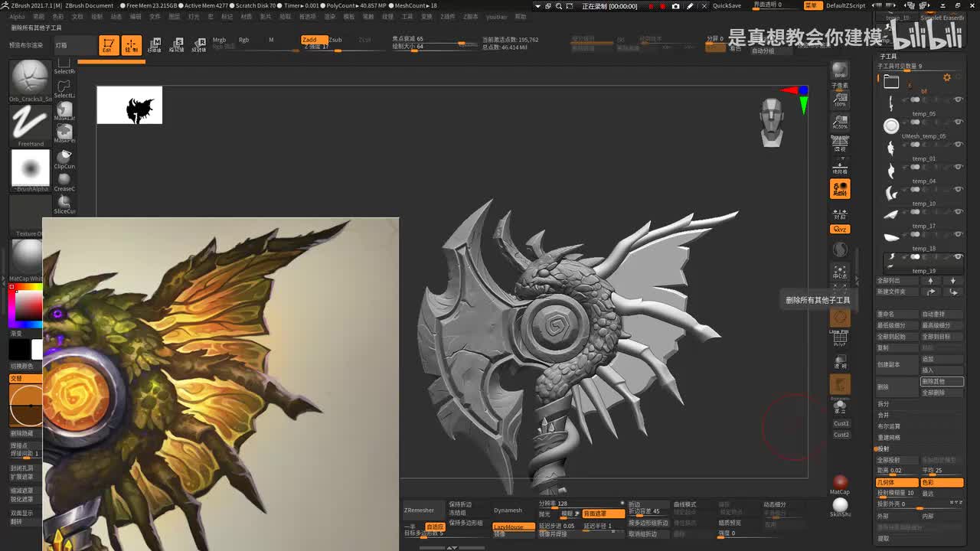Screen dimensions: 980x551
Task: Click the BPR render icon
Action: click(x=840, y=71)
